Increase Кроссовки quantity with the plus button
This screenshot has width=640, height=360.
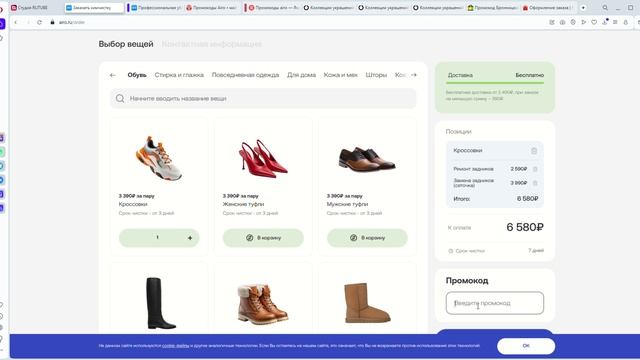coord(190,238)
